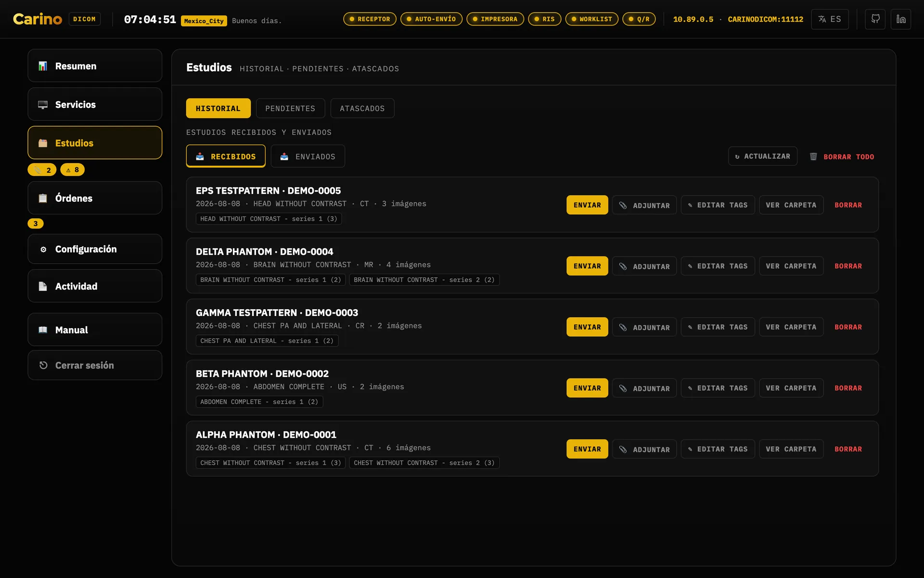Select the ENVIADOS sub-tab
The image size is (924, 578).
[x=308, y=156]
